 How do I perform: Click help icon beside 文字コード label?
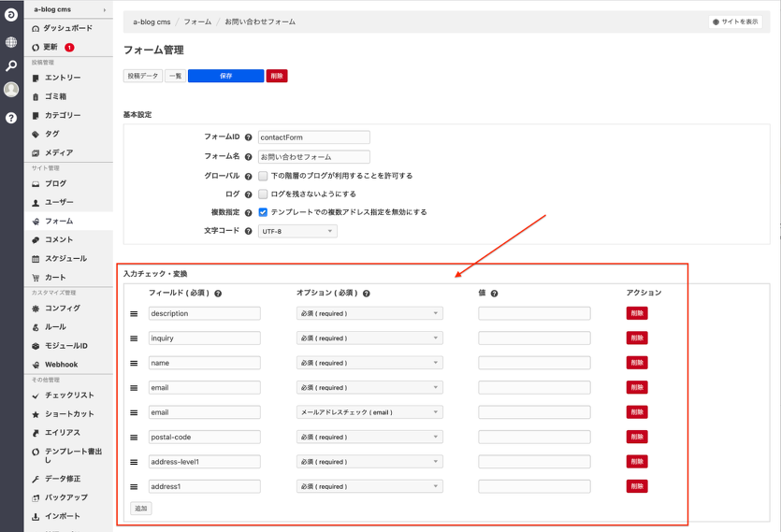click(x=248, y=231)
